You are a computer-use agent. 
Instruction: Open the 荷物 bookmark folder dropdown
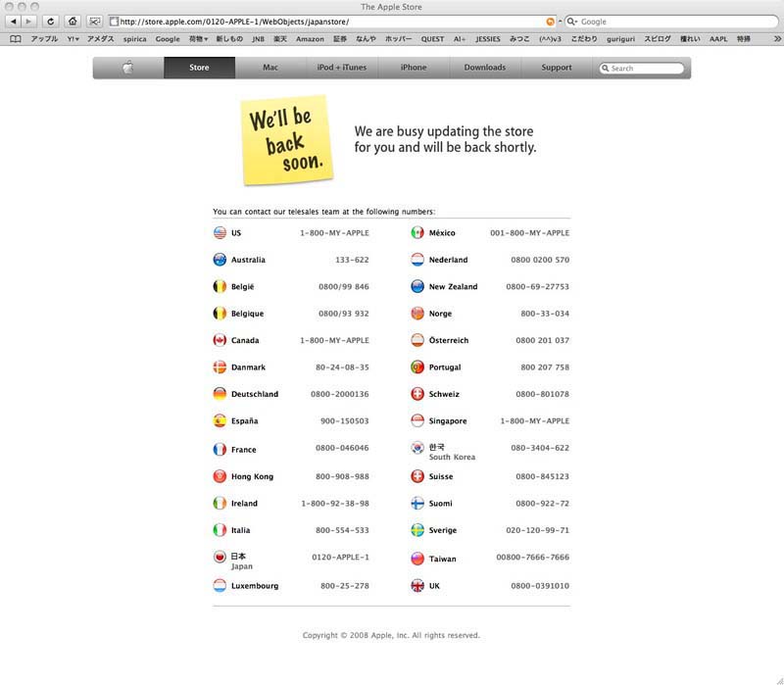[x=198, y=39]
